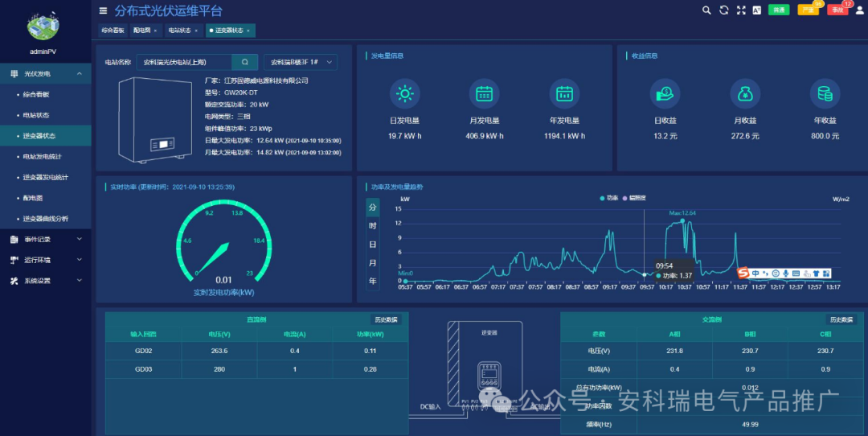Click the Max:12.64 peak marker on chart

[682, 220]
